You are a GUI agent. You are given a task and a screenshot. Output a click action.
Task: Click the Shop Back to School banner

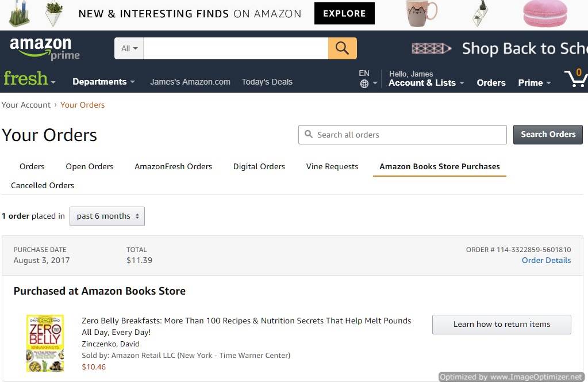499,48
